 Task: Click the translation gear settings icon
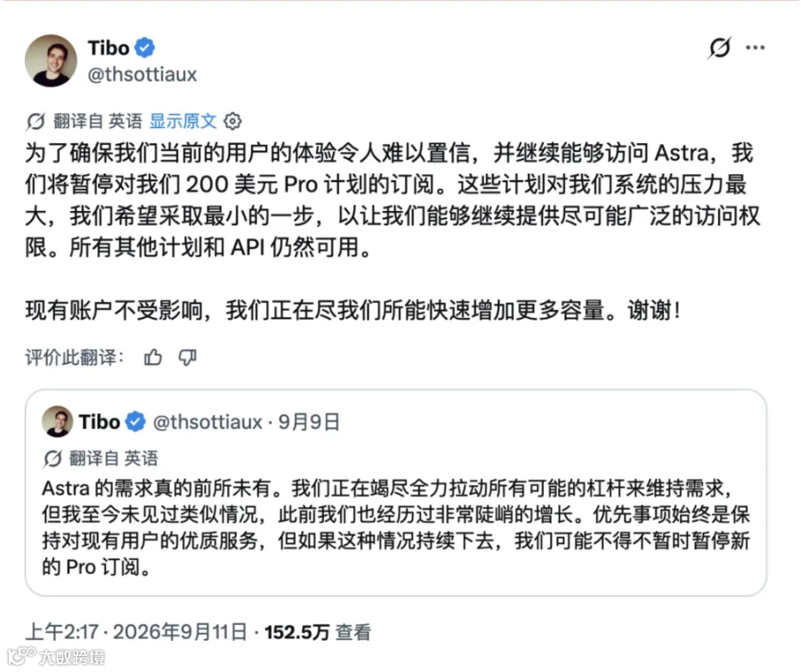click(232, 121)
